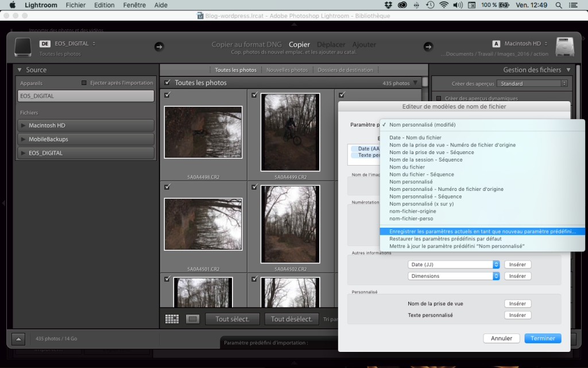Switch to Dossiers de destination tab
Viewport: 588px width, 368px height.
click(345, 70)
